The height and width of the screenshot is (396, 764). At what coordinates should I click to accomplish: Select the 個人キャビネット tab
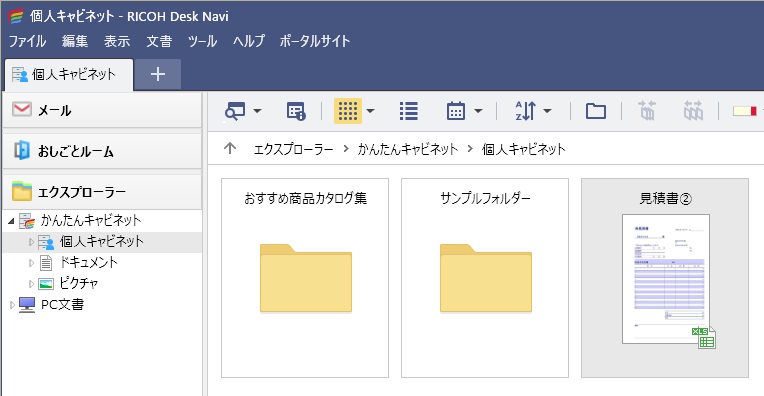69,75
